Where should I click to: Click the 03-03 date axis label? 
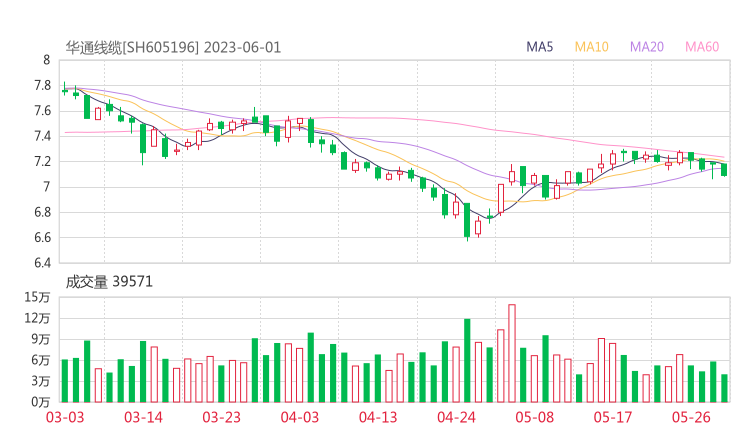tap(65, 417)
